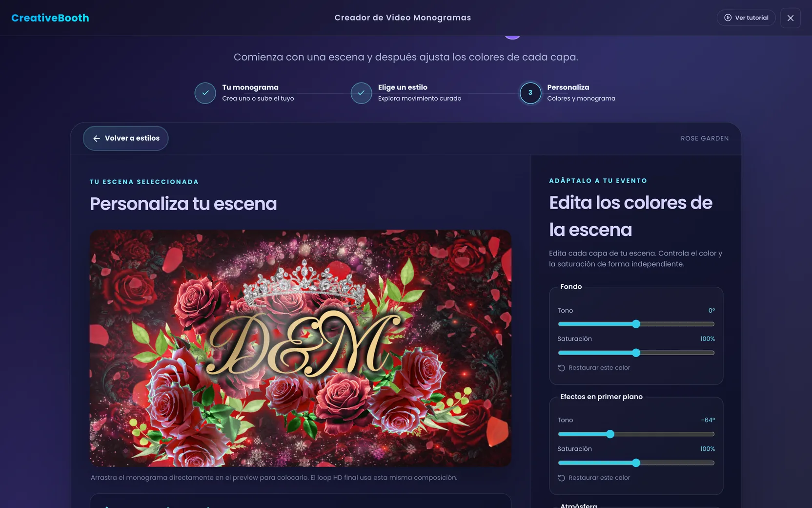Click the TU ESCENA SELECCIONADA label
Screen dimensions: 812x508
click(144, 182)
